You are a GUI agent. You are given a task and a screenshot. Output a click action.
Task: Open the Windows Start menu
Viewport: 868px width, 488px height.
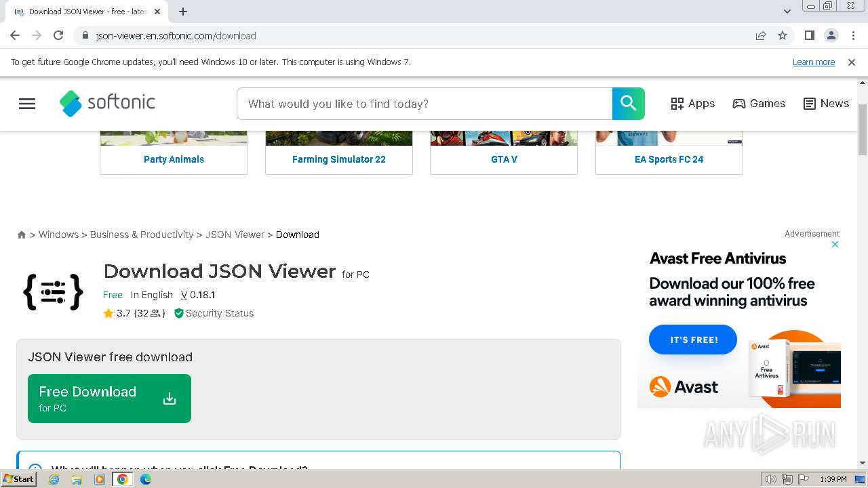tap(18, 479)
